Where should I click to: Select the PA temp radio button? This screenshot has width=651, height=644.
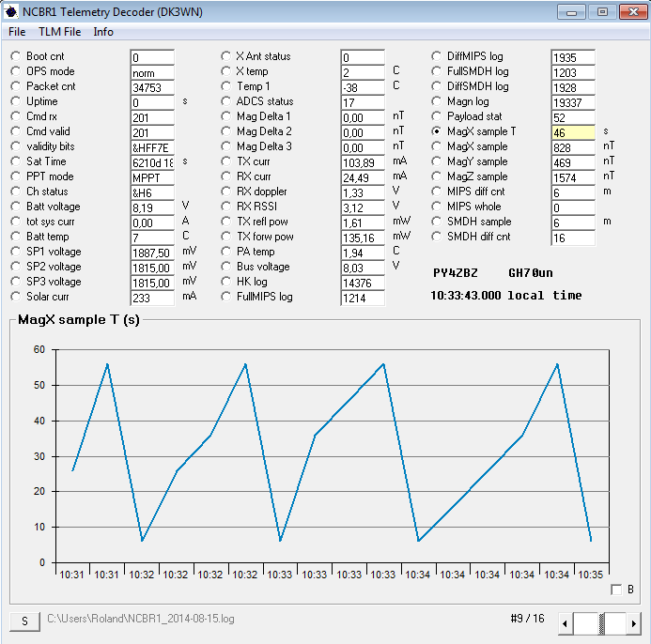point(226,252)
